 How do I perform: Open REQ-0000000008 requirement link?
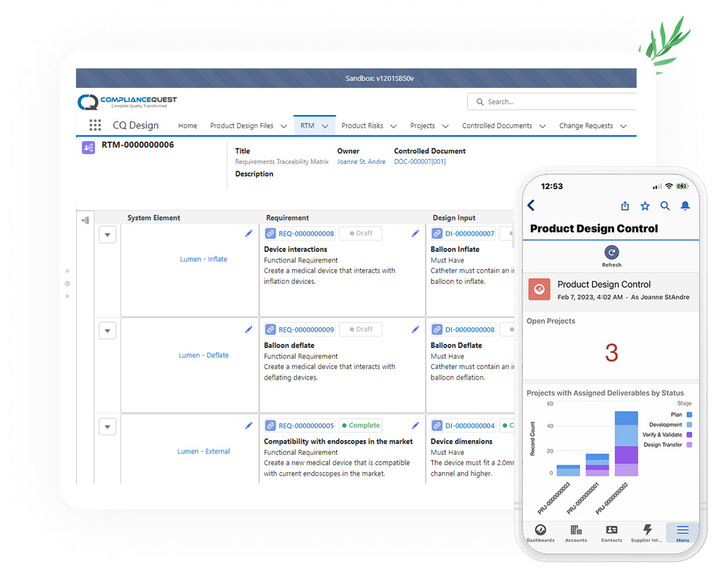(x=306, y=234)
